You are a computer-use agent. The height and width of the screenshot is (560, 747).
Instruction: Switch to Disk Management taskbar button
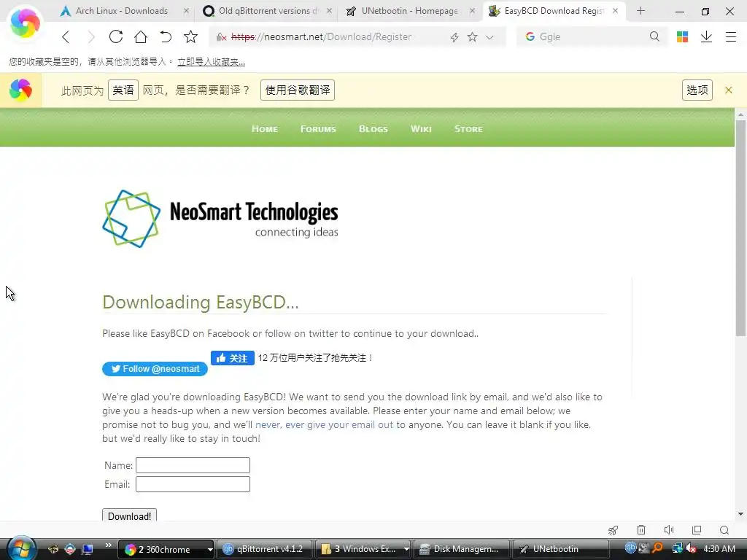coord(462,549)
